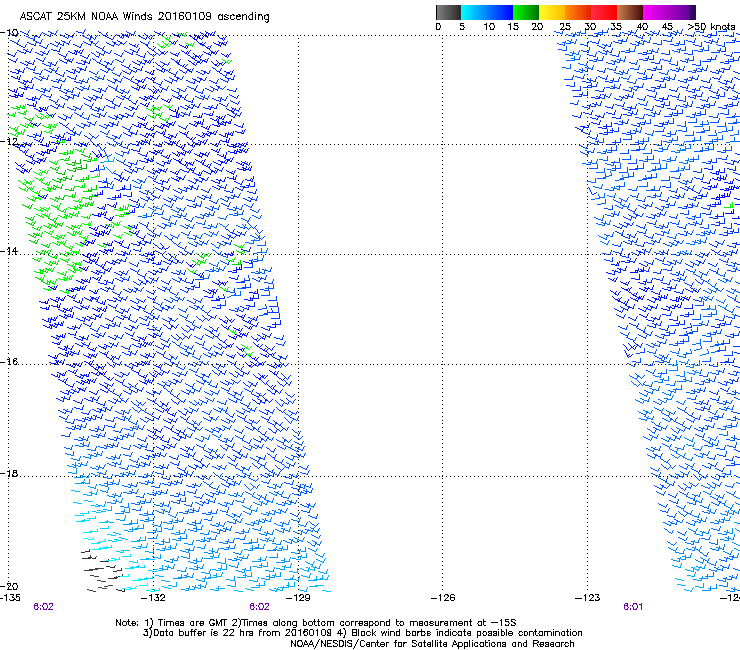
Task: Click the '-129' longitude axis label
Action: point(298,598)
